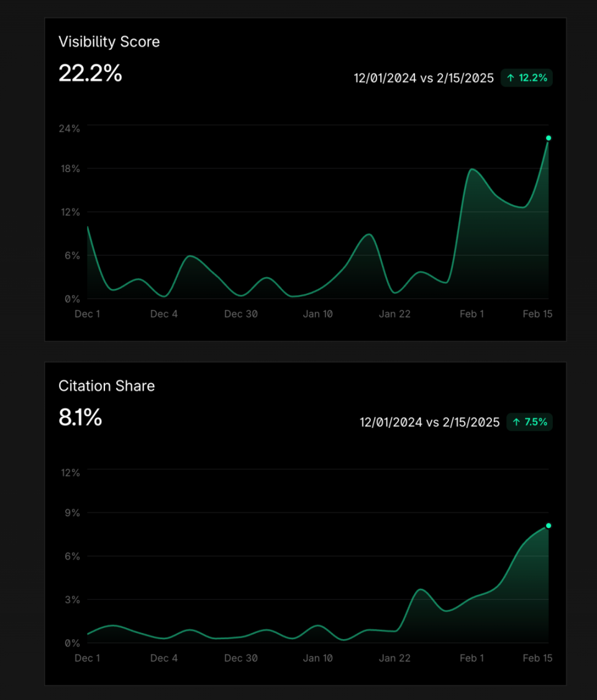Click Dec 30 label on Visibility Score axis
597x700 pixels.
(241, 314)
